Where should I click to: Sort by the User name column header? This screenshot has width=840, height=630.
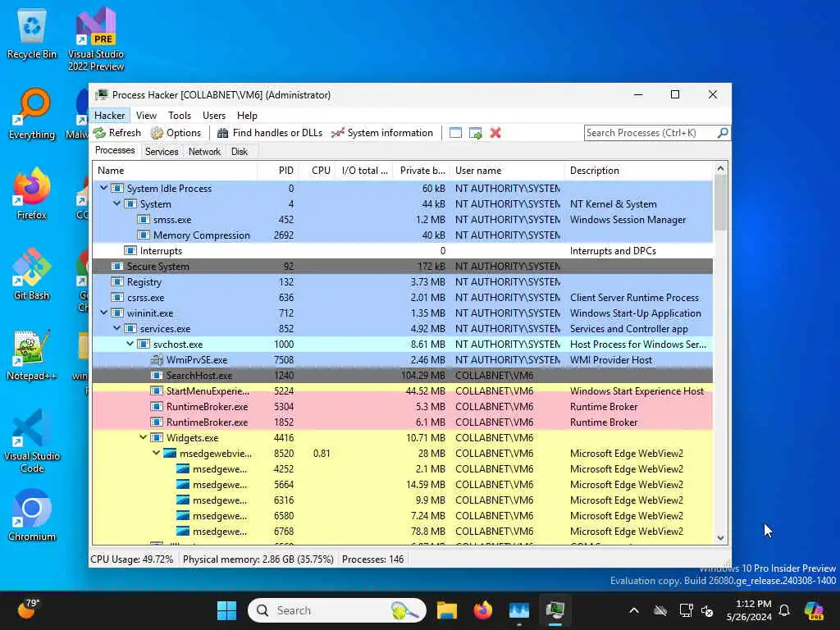(x=507, y=171)
